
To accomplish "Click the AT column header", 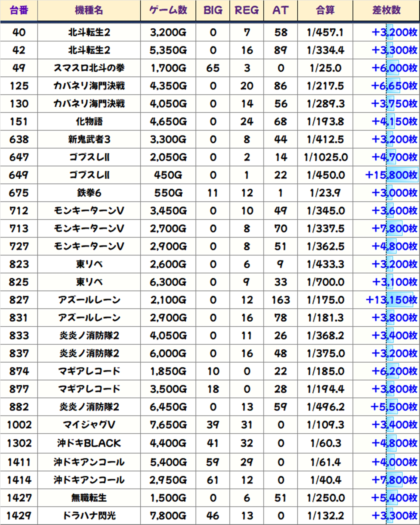I will pos(280,10).
